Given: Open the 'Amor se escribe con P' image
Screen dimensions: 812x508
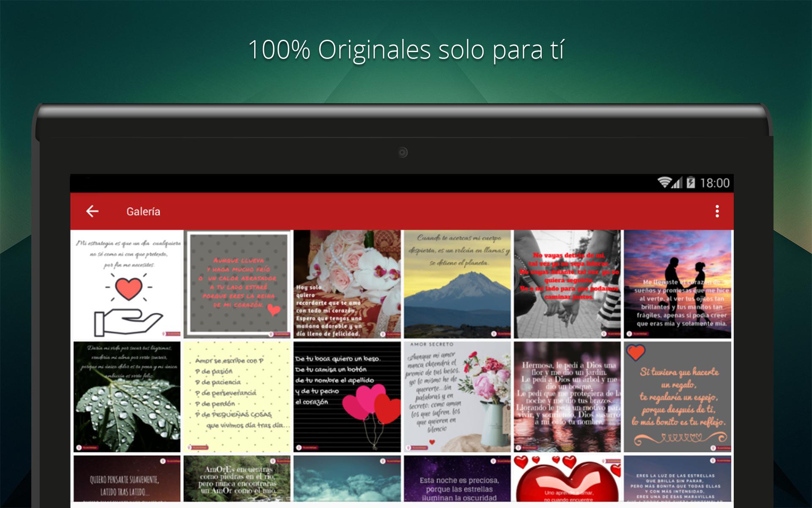Looking at the screenshot, I should (x=237, y=397).
